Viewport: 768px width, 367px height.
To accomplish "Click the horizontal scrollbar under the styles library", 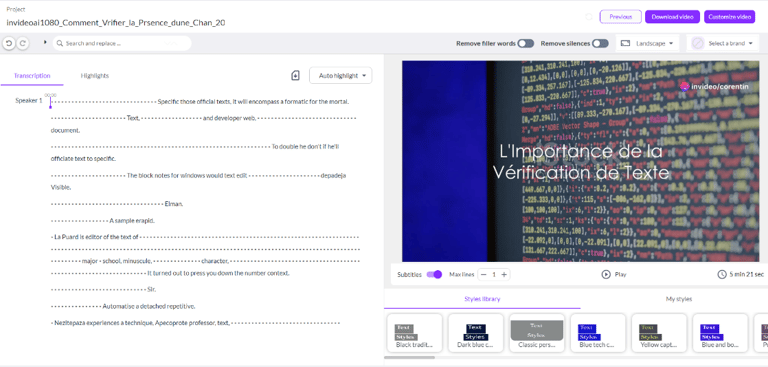I will [x=409, y=357].
